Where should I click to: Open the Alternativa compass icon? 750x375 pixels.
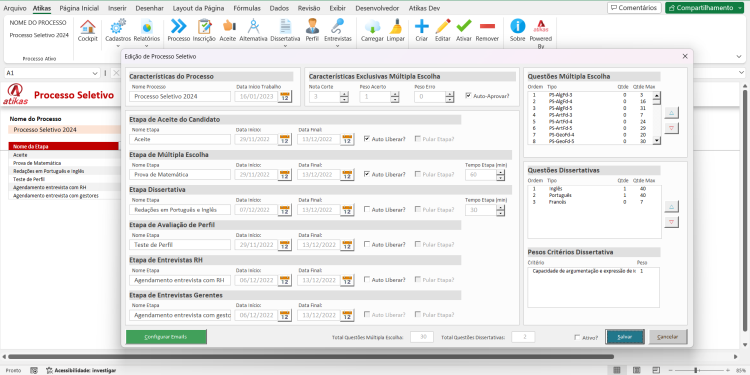click(x=253, y=26)
